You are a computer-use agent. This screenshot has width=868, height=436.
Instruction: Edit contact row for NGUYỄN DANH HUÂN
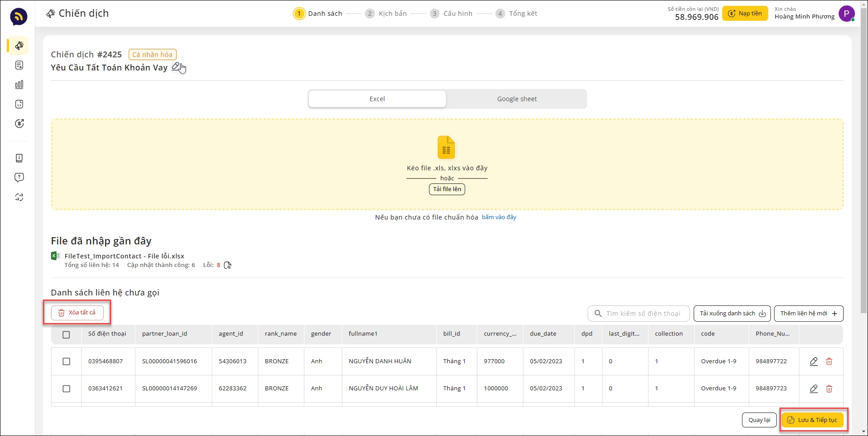click(813, 361)
